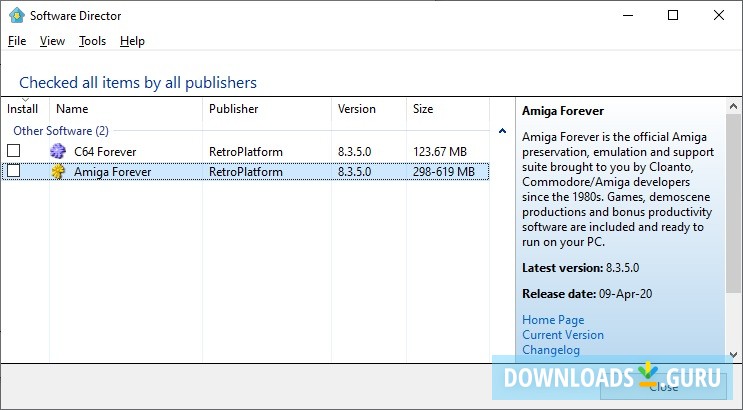Image resolution: width=743 pixels, height=410 pixels.
Task: Open the File menu
Action: [x=17, y=41]
